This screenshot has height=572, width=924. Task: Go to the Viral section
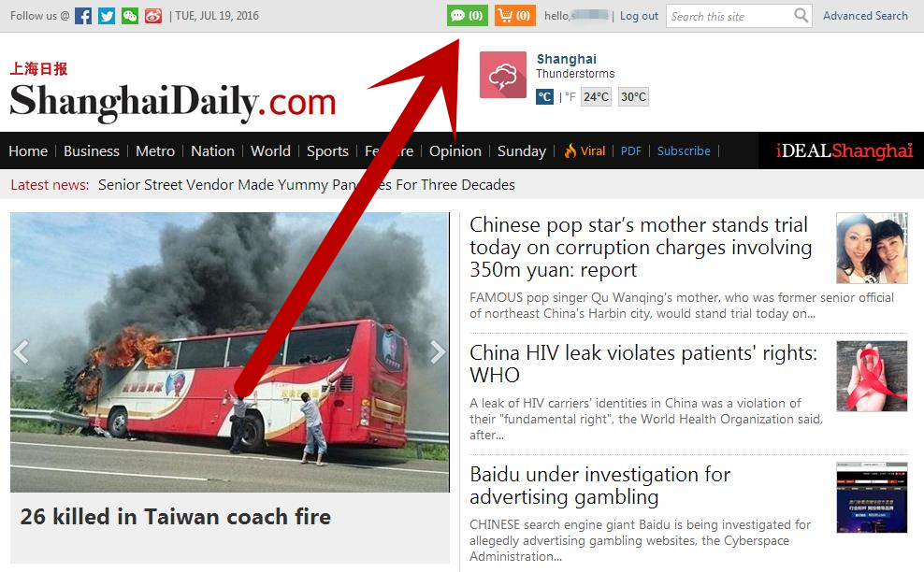585,150
